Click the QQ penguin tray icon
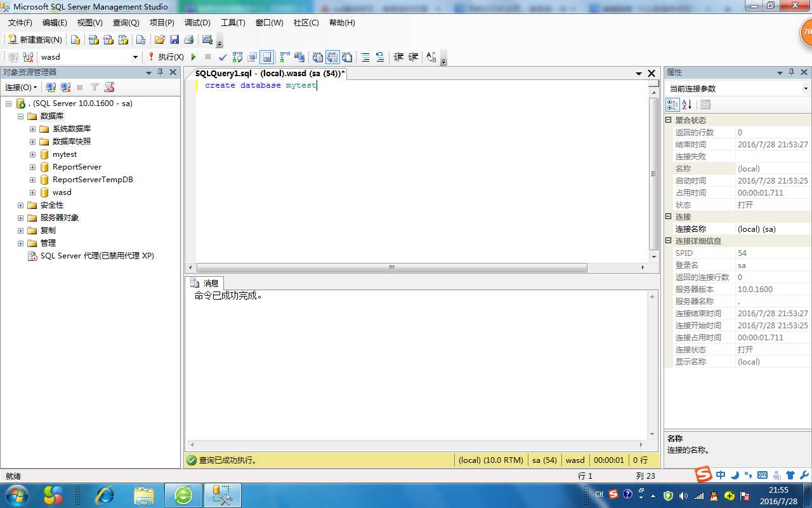Screen dimensions: 812x508 [714, 495]
